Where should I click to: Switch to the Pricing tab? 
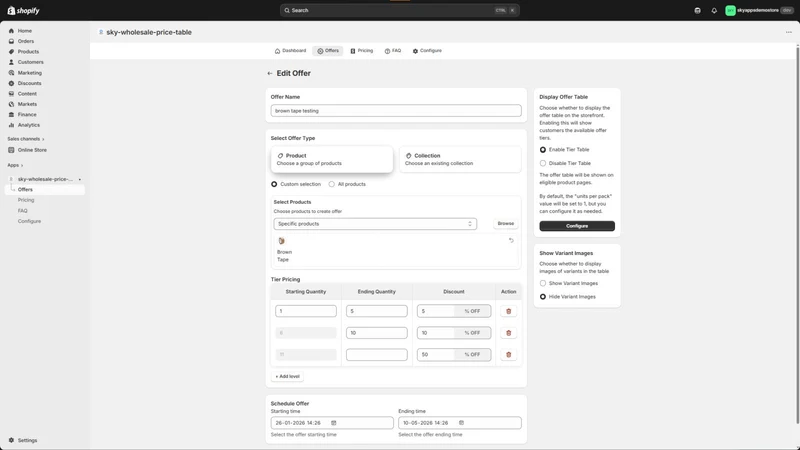(x=361, y=51)
